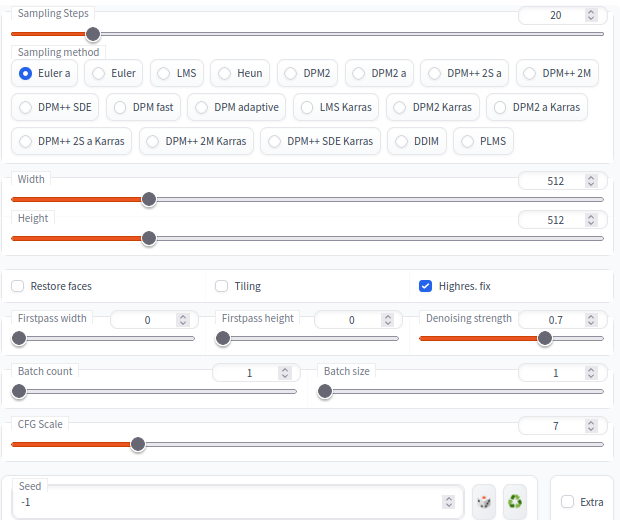Click the Firstpass width slider handle
620x520 pixels.
pos(19,338)
